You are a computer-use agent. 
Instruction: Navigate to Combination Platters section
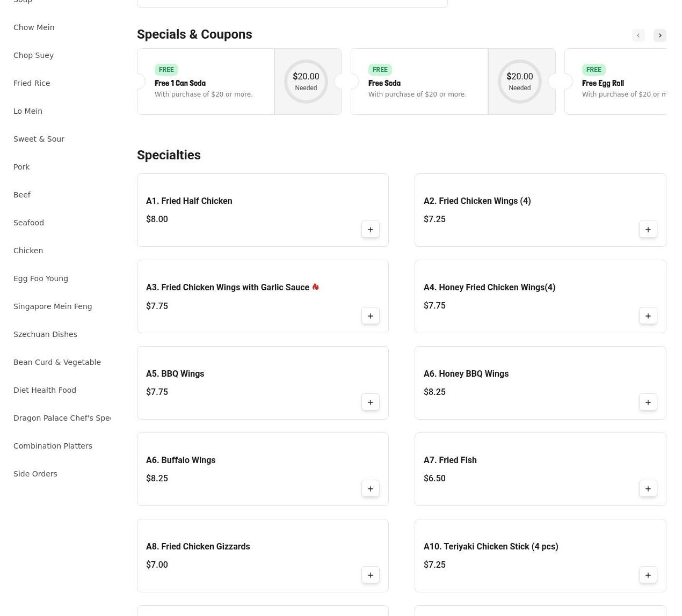[x=53, y=446]
